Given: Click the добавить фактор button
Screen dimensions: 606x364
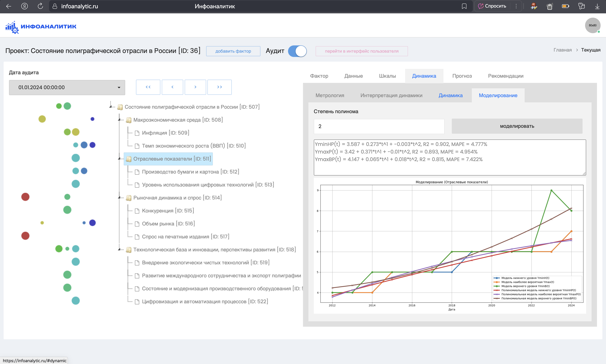Looking at the screenshot, I should tap(233, 51).
